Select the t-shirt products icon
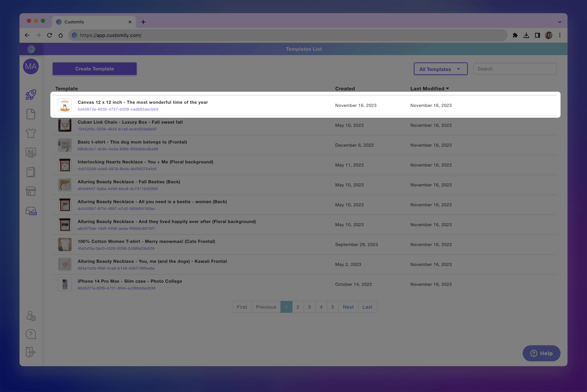 [x=31, y=133]
